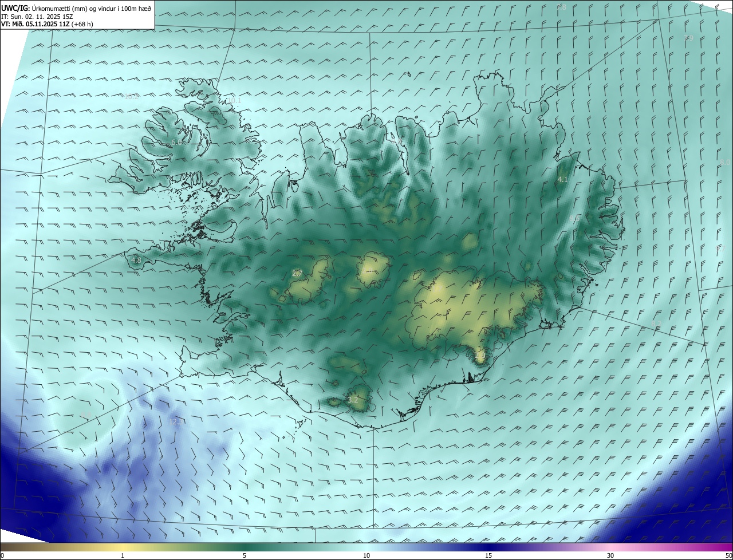Click colorbar tick label 30
The width and height of the screenshot is (733, 560).
coord(610,555)
